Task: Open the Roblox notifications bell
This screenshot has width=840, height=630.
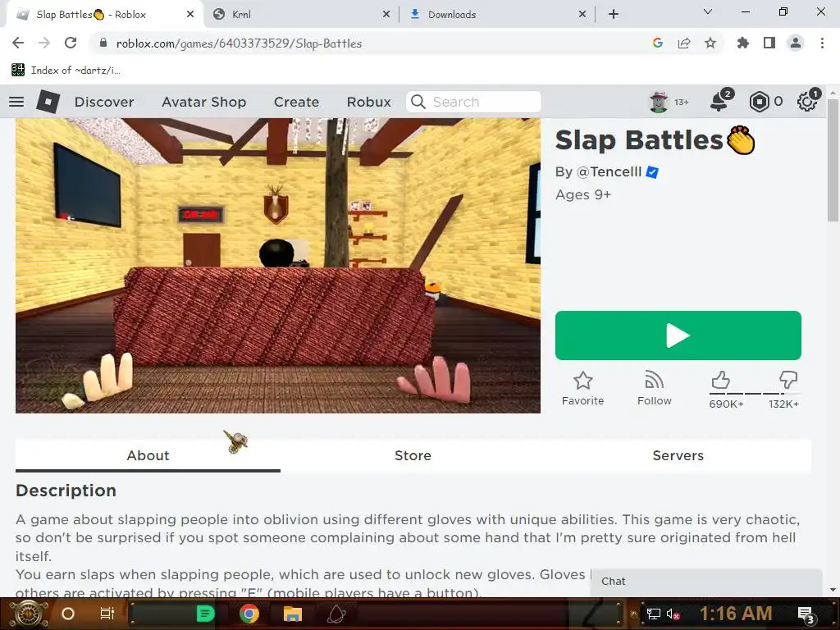Action: pos(719,101)
